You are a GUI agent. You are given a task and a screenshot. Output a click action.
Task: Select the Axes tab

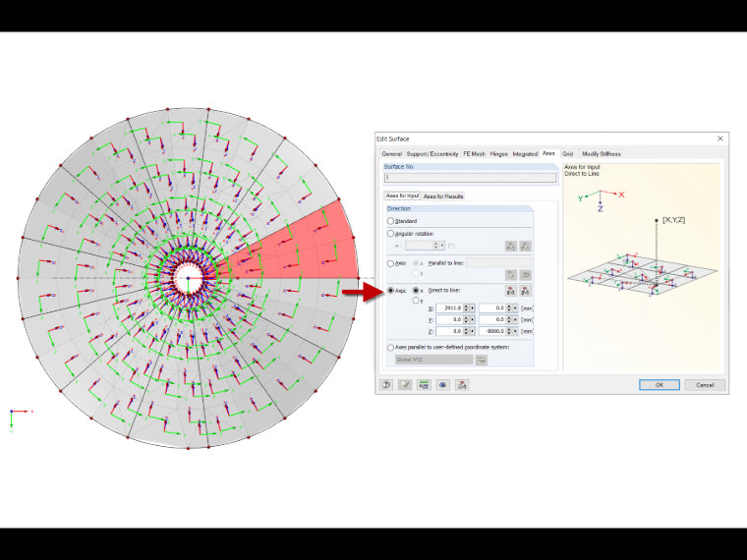coord(548,153)
